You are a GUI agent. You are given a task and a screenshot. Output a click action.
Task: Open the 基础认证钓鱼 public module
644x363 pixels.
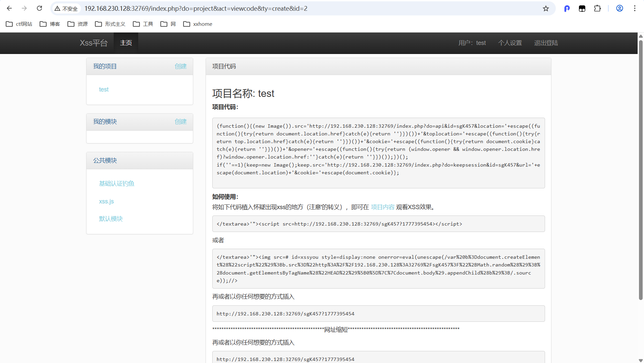pyautogui.click(x=117, y=184)
